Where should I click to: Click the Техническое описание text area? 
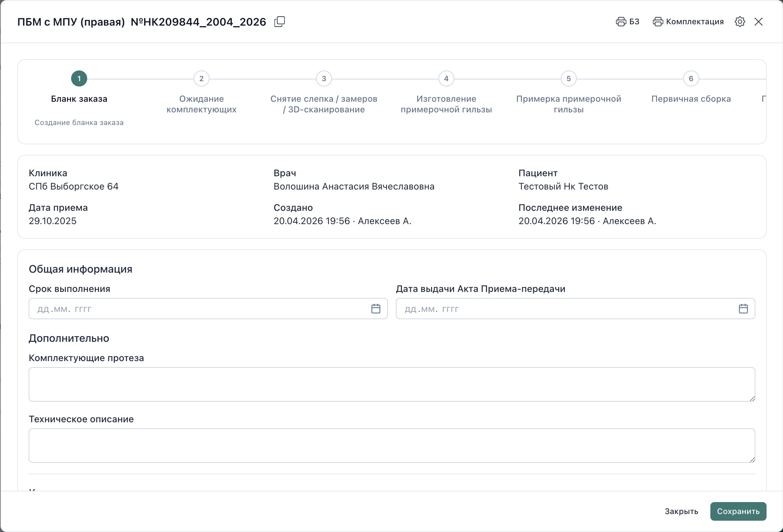392,446
